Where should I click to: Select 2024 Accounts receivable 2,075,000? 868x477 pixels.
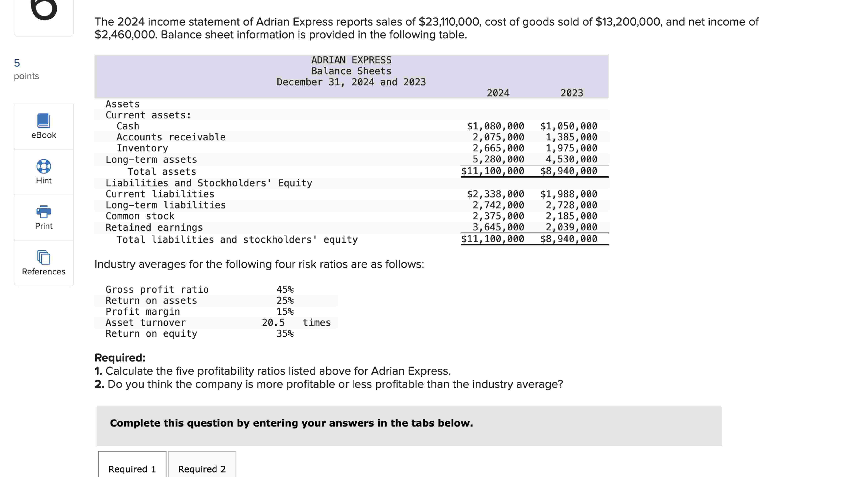click(x=498, y=137)
